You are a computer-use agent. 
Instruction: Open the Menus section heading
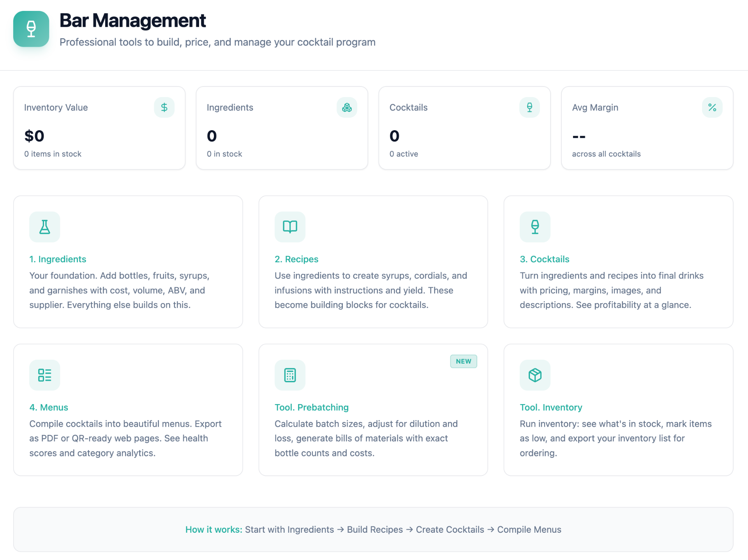(48, 407)
